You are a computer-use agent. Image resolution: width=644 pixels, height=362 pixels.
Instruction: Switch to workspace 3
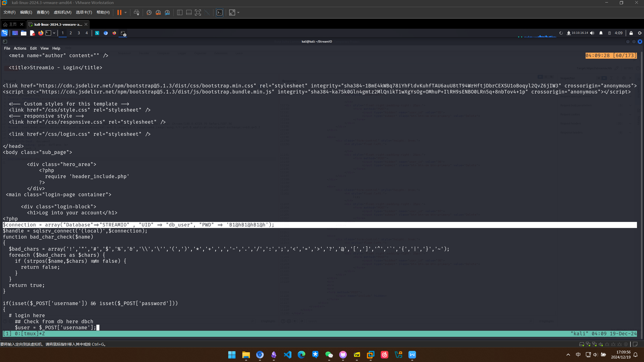79,33
